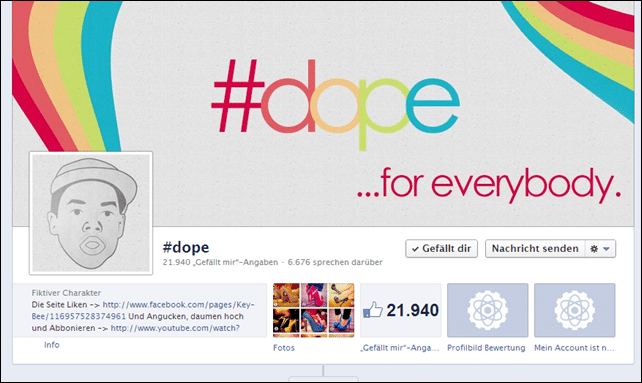The width and height of the screenshot is (642, 383).
Task: Open the 'Mein Account ist n...' label
Action: [574, 348]
